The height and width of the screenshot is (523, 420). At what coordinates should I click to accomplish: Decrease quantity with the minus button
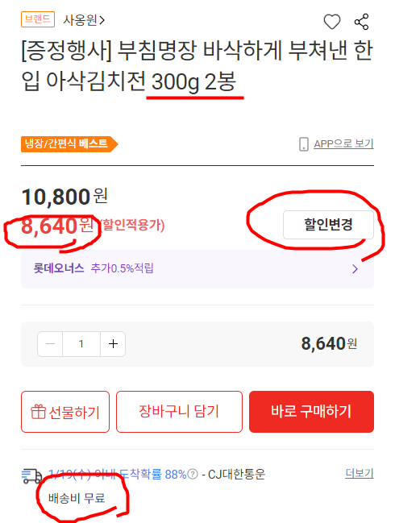pos(50,344)
